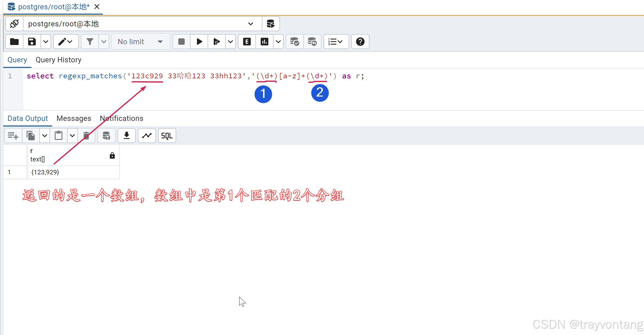
Task: Switch to the Messages tab
Action: click(73, 118)
